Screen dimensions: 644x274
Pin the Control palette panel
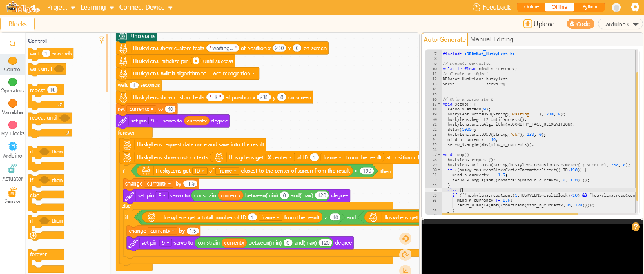[x=101, y=40]
